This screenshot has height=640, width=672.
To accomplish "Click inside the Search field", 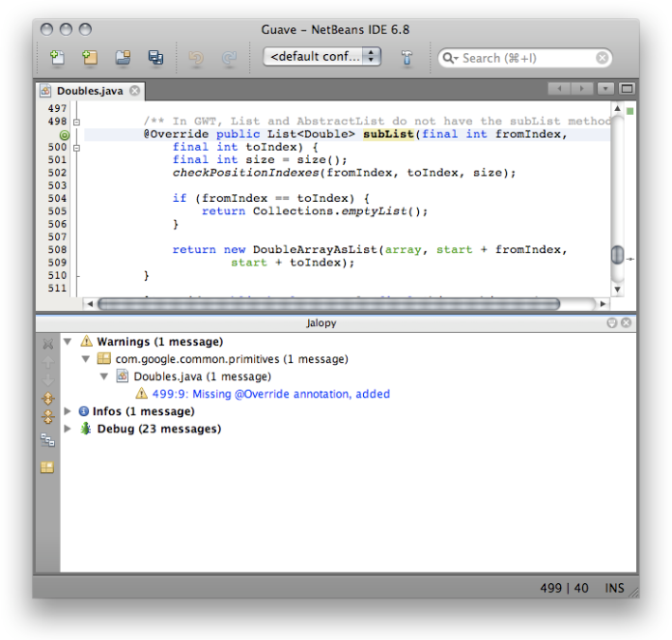I will coord(526,58).
